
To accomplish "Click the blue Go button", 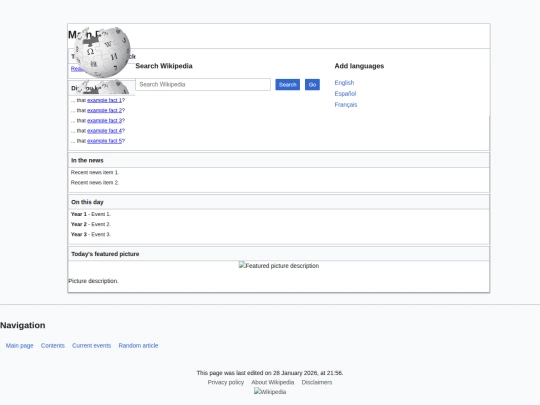I will pyautogui.click(x=312, y=85).
